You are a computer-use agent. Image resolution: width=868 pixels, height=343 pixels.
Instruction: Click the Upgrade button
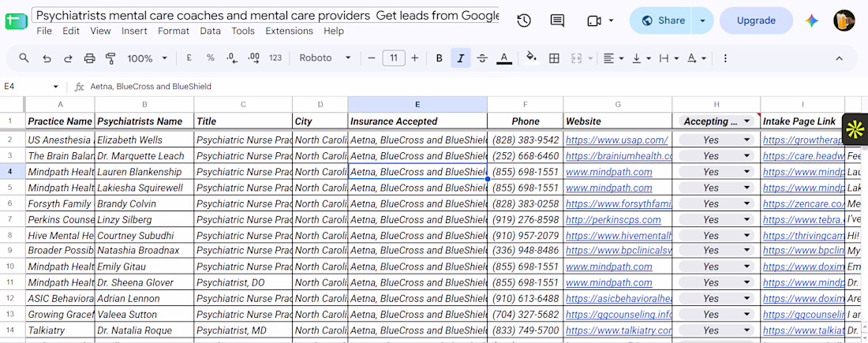coord(756,21)
